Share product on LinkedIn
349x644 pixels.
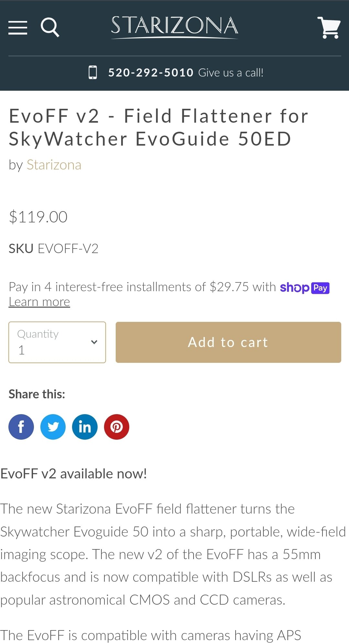[x=85, y=427]
